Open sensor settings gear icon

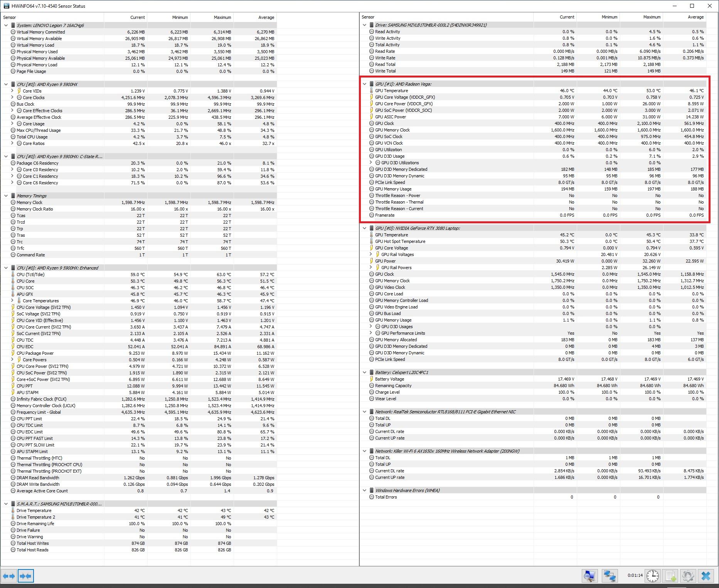click(688, 576)
